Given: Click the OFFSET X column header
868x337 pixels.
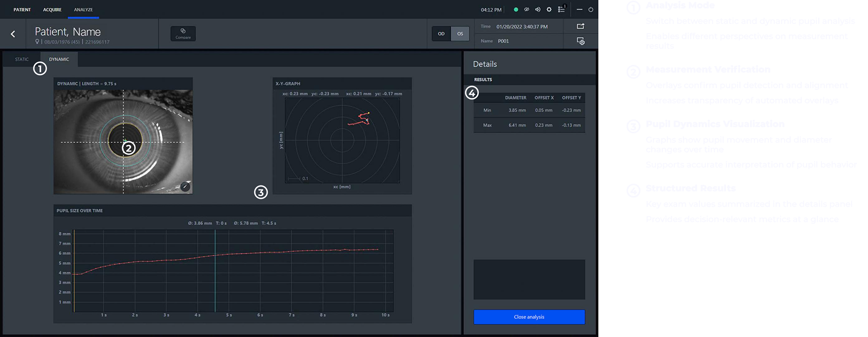Looking at the screenshot, I should click(x=544, y=98).
